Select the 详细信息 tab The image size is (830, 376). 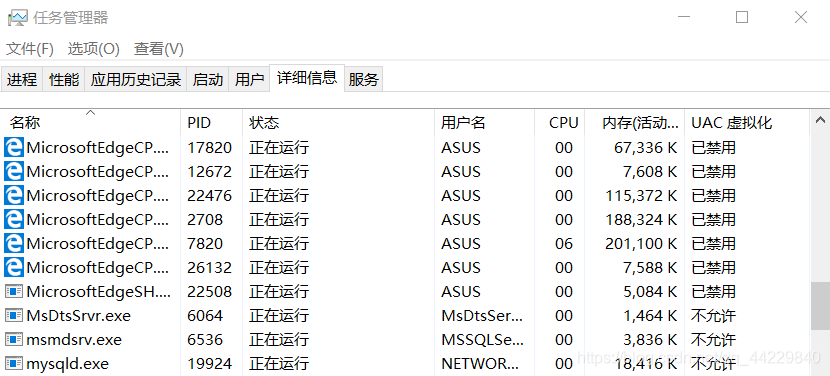pyautogui.click(x=307, y=78)
